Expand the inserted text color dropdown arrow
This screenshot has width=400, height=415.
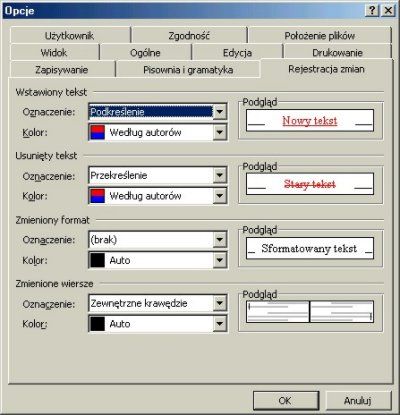[220, 132]
